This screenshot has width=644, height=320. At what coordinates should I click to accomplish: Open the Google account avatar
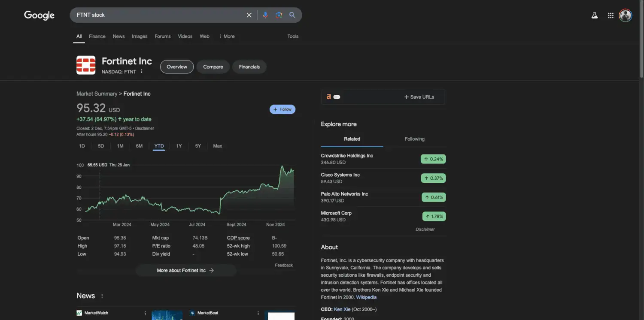click(625, 15)
